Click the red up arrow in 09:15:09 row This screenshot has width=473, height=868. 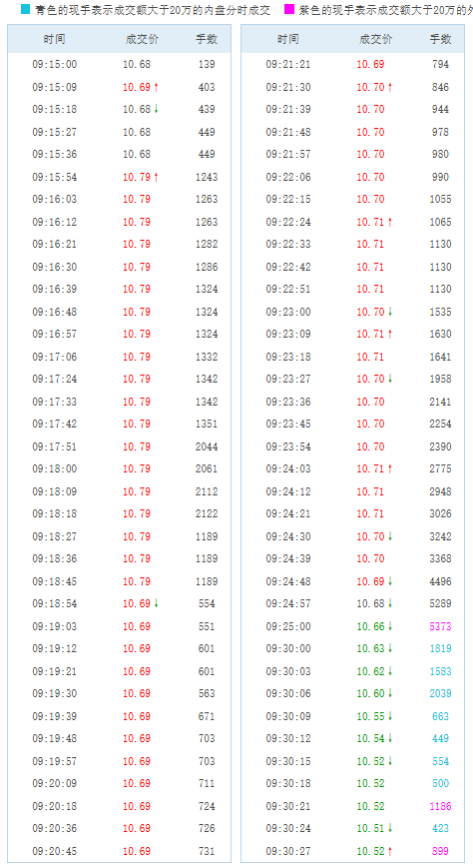click(157, 87)
